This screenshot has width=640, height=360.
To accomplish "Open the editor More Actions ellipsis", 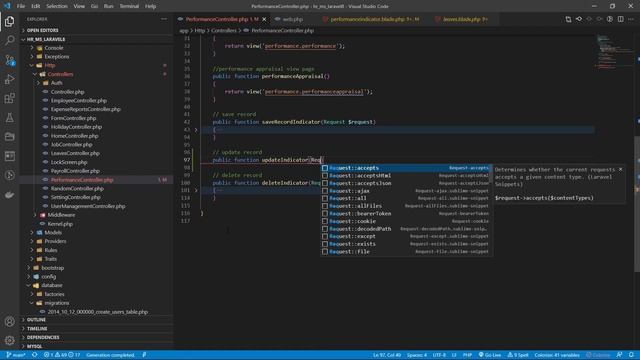I will [x=631, y=19].
